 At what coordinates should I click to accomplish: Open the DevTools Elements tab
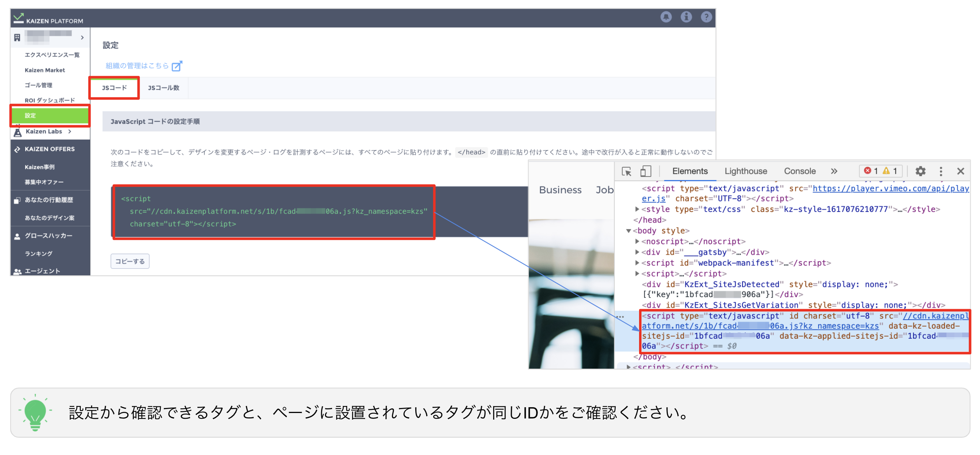click(690, 171)
